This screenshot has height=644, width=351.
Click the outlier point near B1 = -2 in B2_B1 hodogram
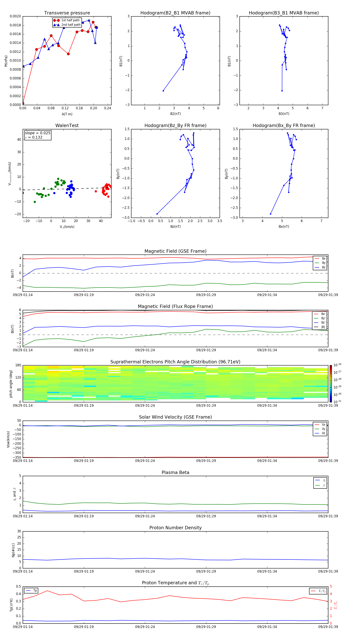click(163, 91)
